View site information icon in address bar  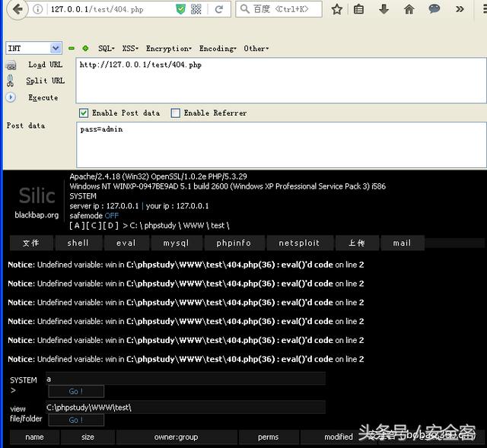(37, 9)
